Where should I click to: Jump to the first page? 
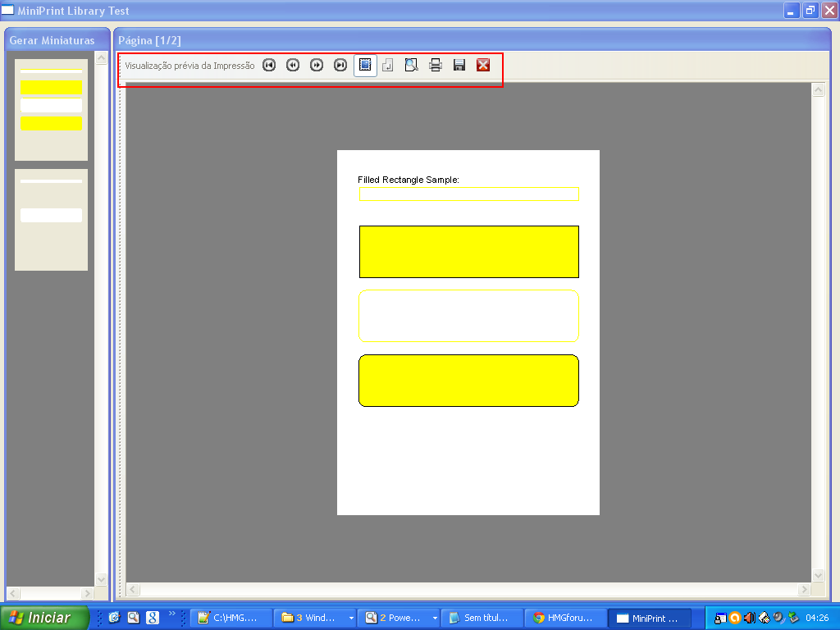(x=269, y=65)
